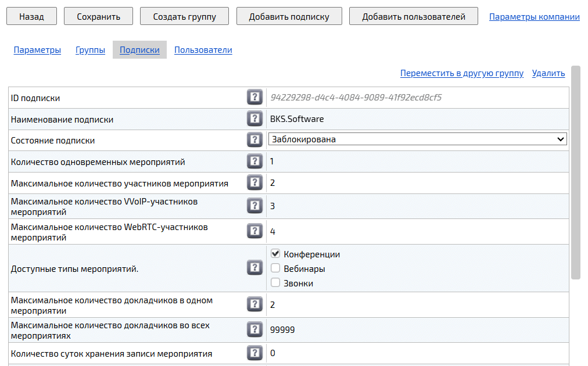Enable the Вебинары event type

tap(275, 268)
